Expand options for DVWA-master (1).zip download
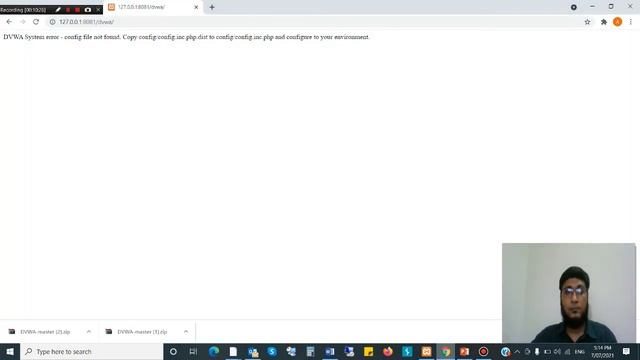This screenshot has height=360, width=640. (186, 332)
